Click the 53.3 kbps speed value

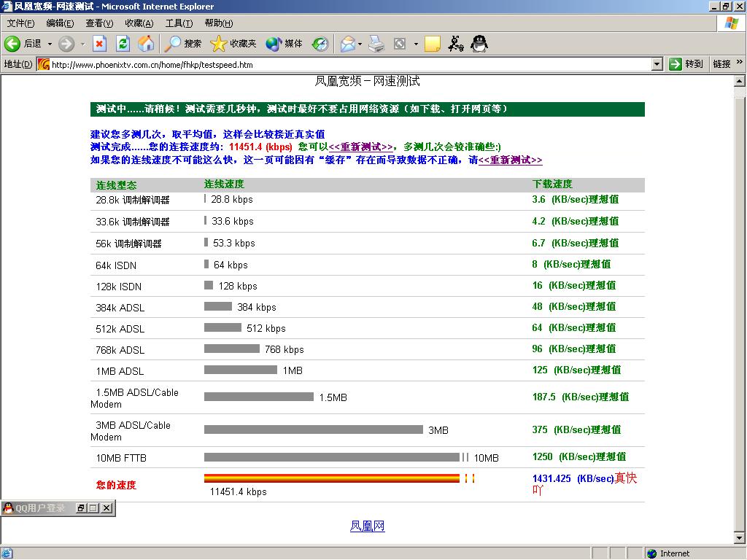(234, 244)
